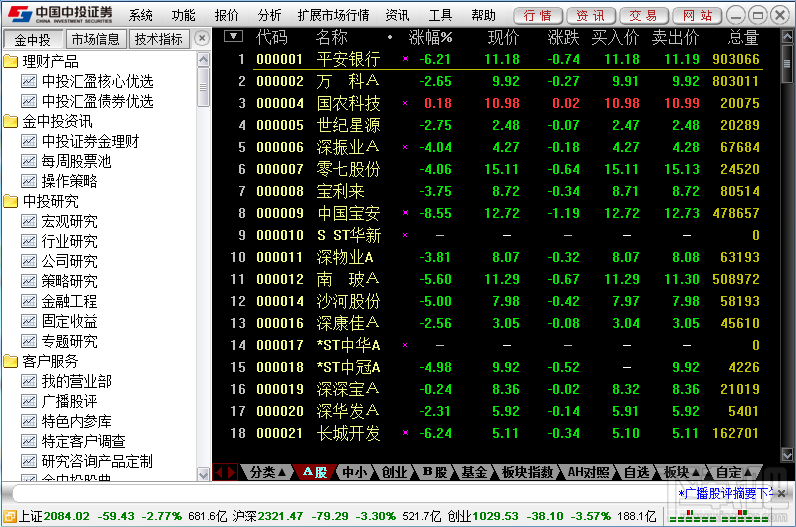This screenshot has height=527, width=796.
Task: Open the 系统 menu
Action: [141, 15]
